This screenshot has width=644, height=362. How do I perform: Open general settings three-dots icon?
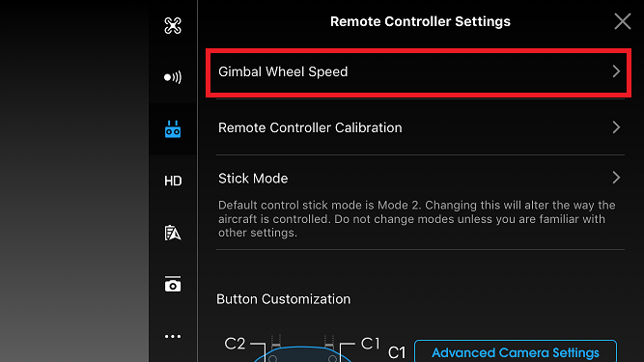(173, 337)
